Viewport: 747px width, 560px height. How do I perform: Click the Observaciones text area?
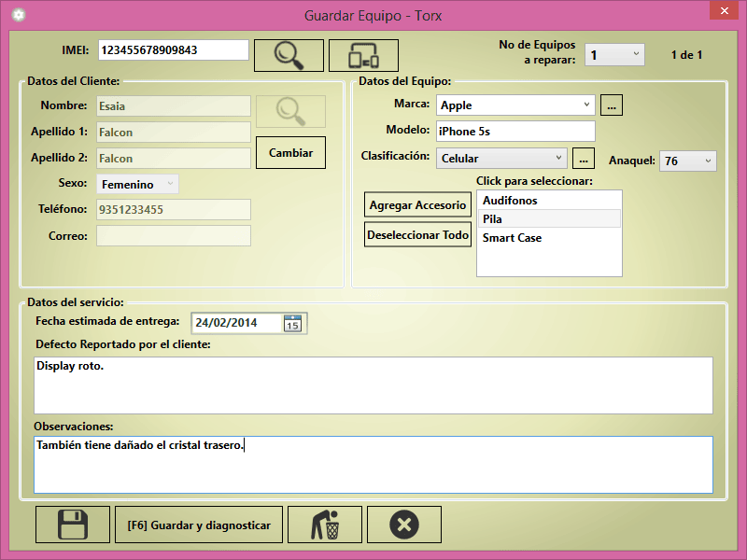click(373, 465)
